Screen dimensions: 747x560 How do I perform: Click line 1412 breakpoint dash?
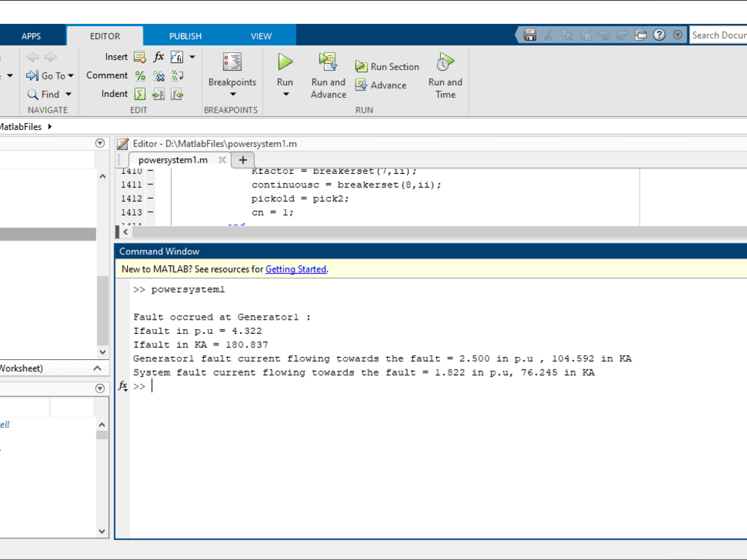coord(150,198)
